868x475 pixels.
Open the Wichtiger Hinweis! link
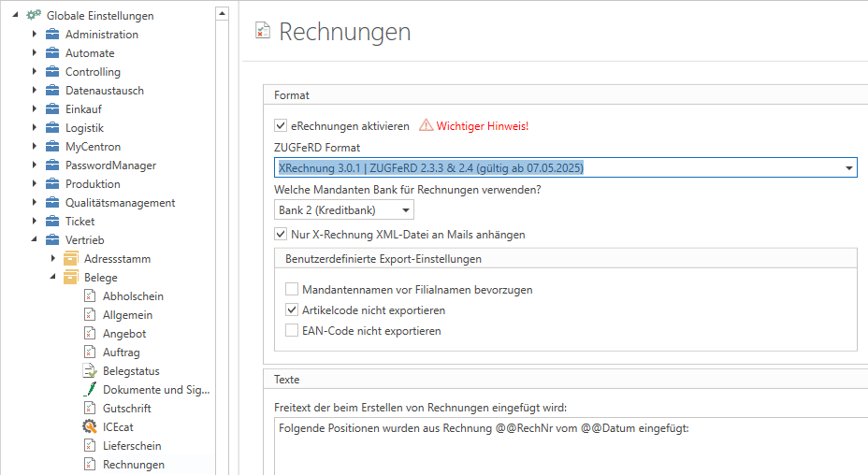coord(483,125)
